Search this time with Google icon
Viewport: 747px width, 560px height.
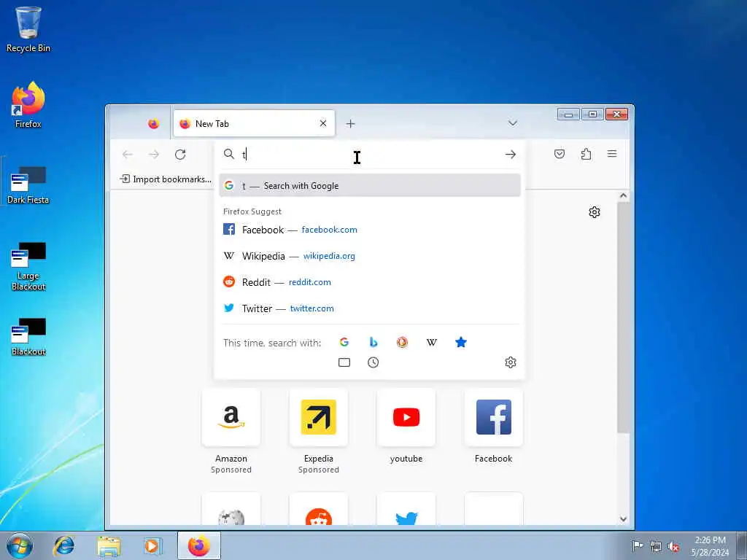tap(344, 342)
